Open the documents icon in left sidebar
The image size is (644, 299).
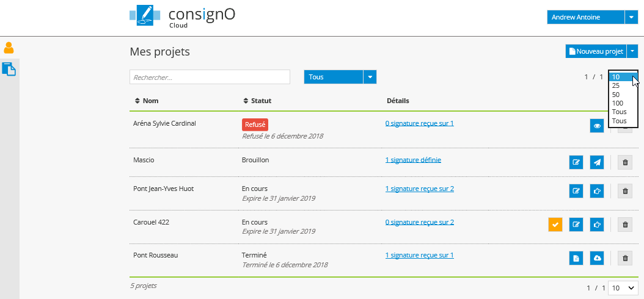click(x=9, y=69)
